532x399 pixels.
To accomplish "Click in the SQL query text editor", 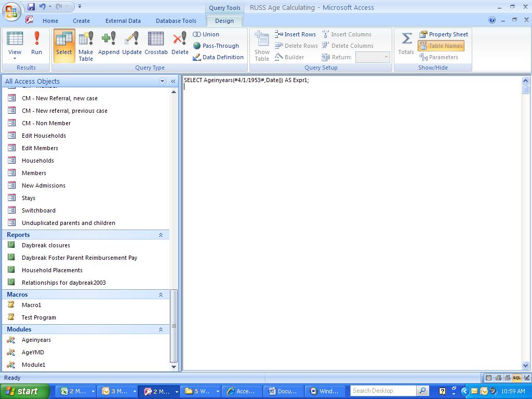I will tap(352, 223).
